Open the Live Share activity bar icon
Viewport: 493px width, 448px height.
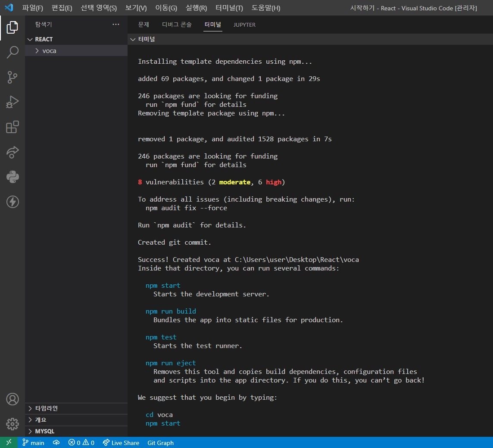click(12, 152)
